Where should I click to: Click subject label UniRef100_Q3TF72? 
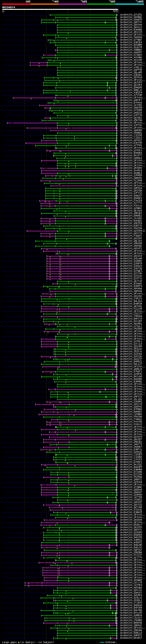click(131, 278)
